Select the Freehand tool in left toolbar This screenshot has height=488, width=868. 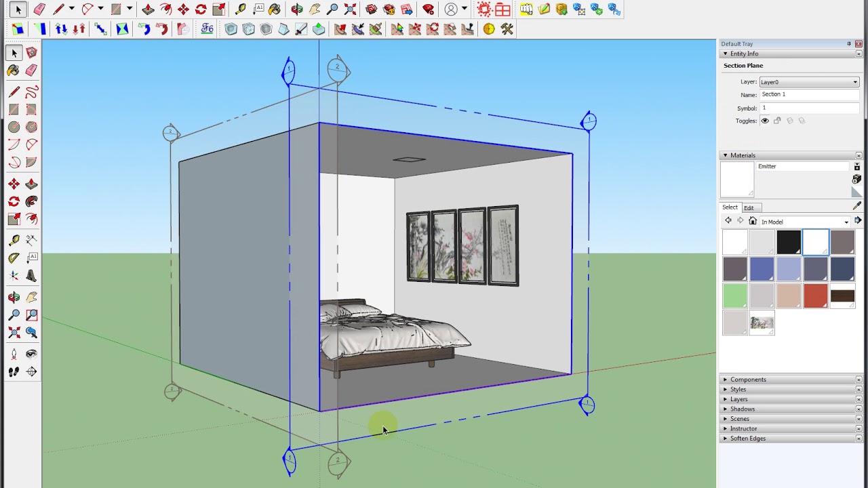[x=31, y=92]
